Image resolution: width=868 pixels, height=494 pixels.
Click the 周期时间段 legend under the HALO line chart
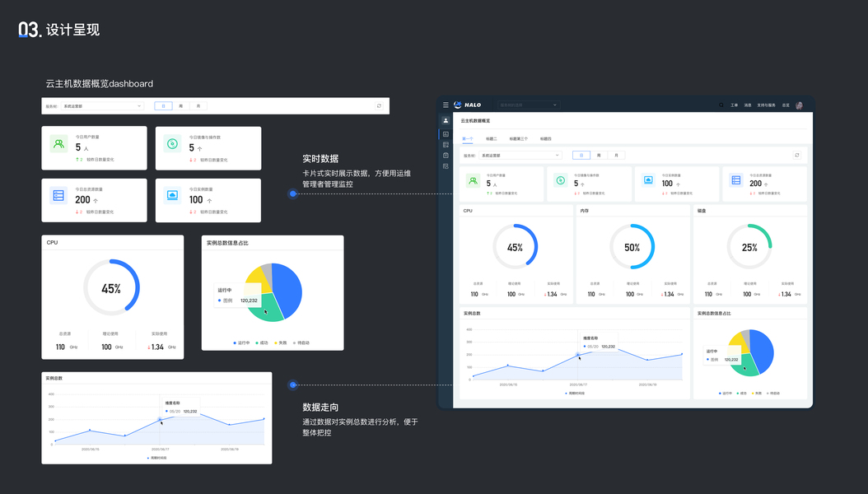coord(575,394)
